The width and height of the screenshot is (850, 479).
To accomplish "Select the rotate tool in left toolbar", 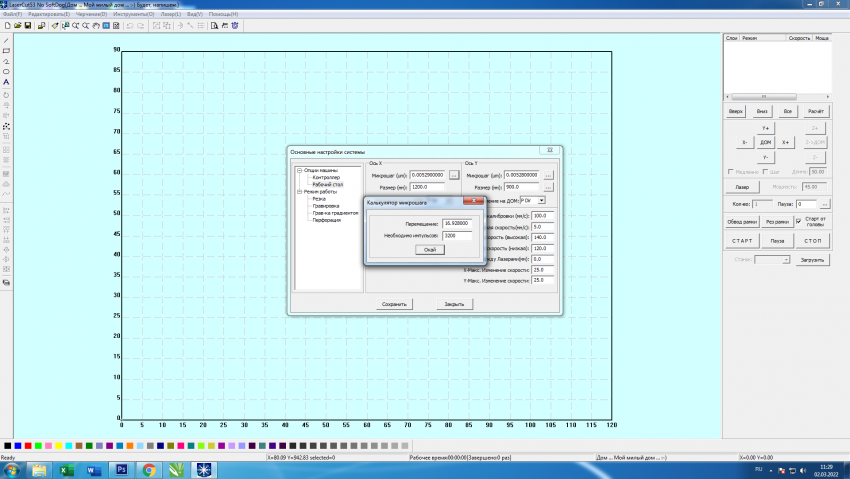I will 6,95.
